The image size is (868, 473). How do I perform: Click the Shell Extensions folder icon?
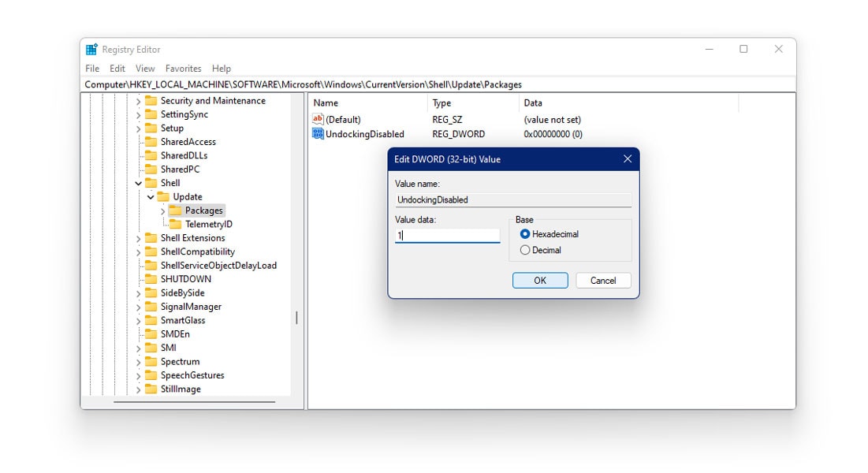click(151, 237)
